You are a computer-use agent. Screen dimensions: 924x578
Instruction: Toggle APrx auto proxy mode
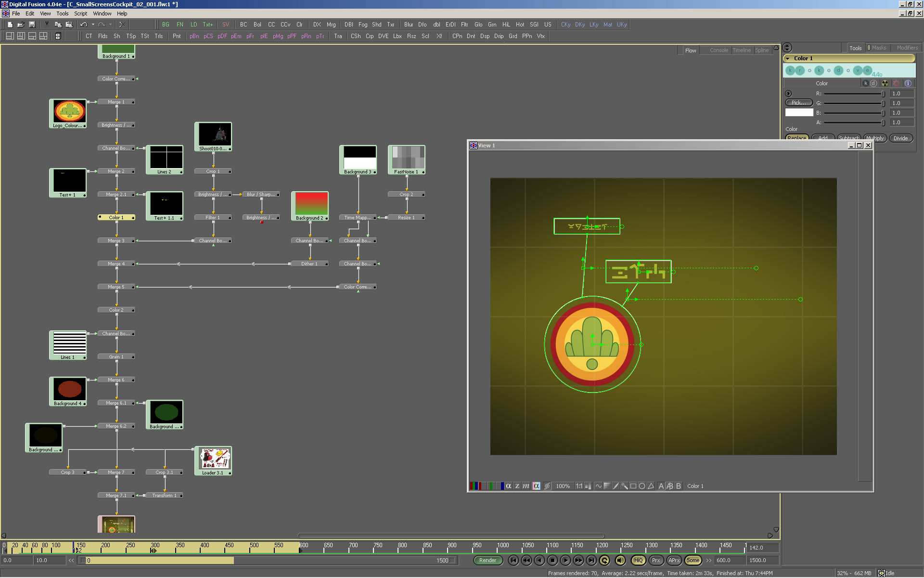click(674, 560)
